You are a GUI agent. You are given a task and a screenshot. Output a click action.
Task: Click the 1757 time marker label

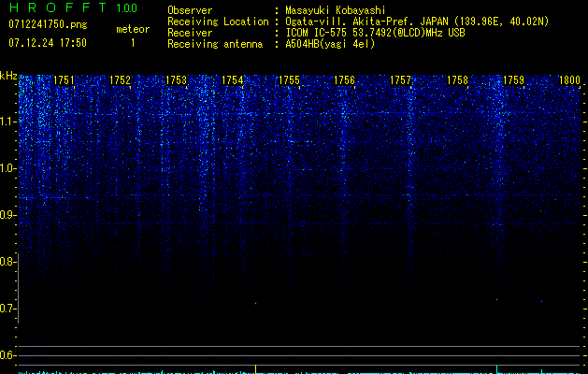point(400,80)
